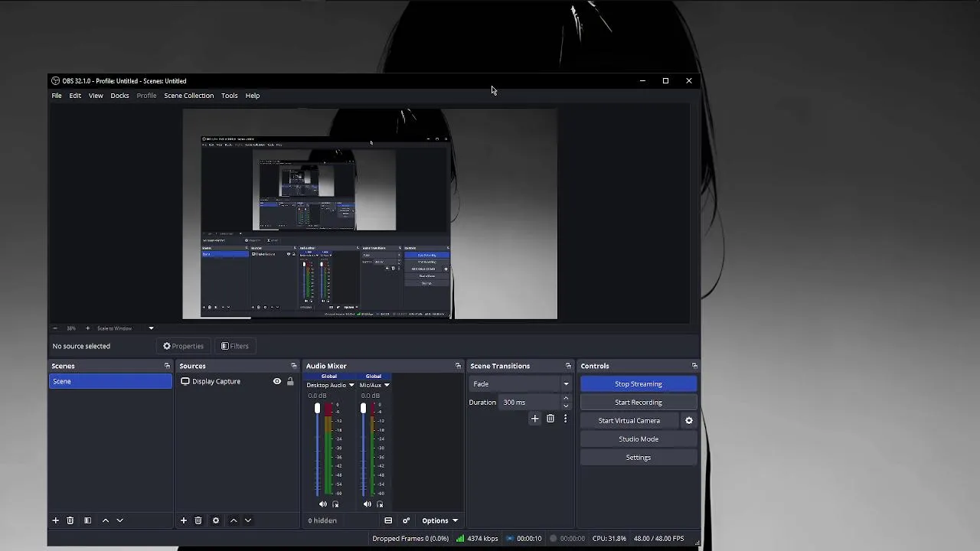The width and height of the screenshot is (980, 551).
Task: Remove the transition with the trash icon
Action: [x=550, y=419]
